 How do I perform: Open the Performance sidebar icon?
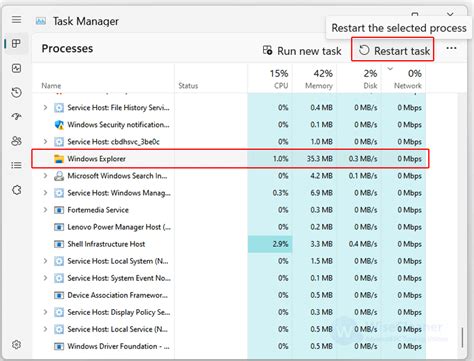pyautogui.click(x=16, y=68)
